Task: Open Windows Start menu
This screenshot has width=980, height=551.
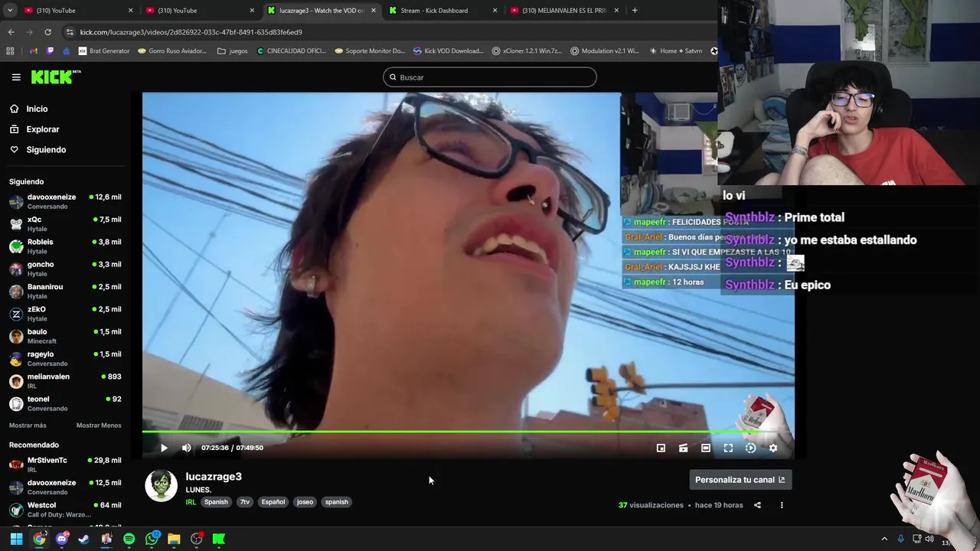Action: click(x=16, y=539)
